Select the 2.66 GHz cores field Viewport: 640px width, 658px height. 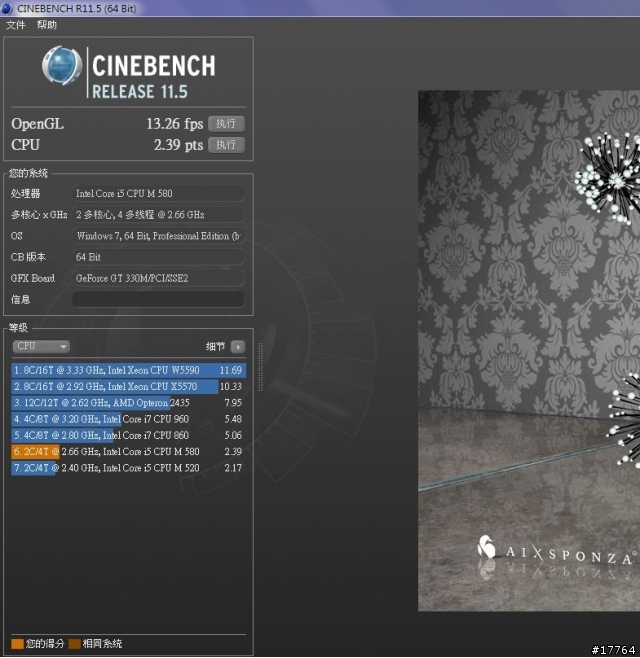(158, 214)
